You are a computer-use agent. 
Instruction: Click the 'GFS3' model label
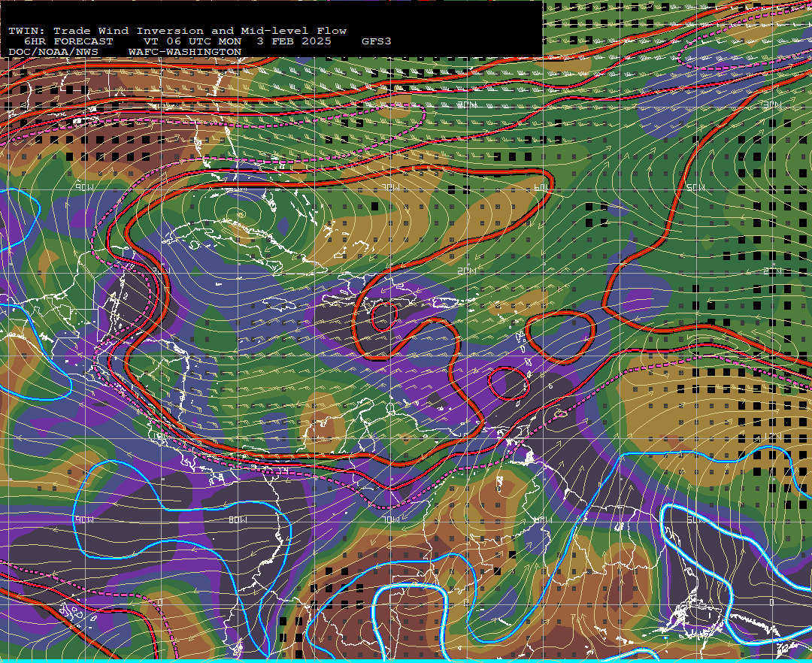(x=377, y=41)
